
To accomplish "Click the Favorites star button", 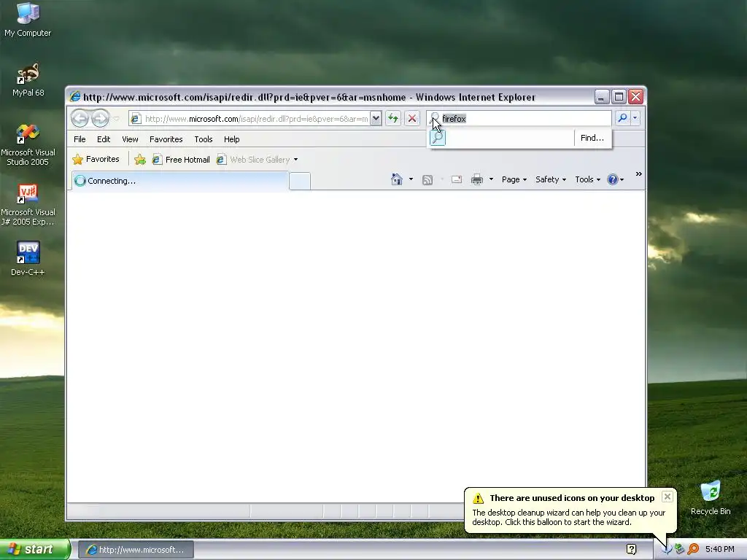I will [x=96, y=159].
